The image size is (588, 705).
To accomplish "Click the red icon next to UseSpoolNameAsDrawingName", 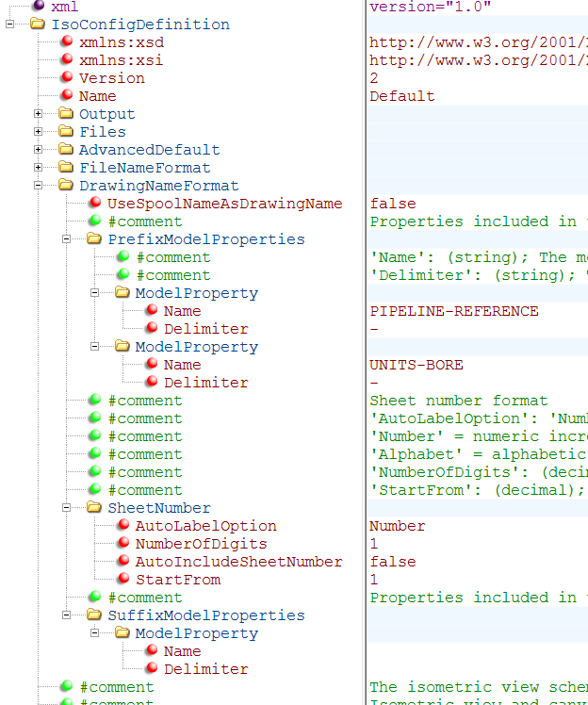I will (94, 204).
